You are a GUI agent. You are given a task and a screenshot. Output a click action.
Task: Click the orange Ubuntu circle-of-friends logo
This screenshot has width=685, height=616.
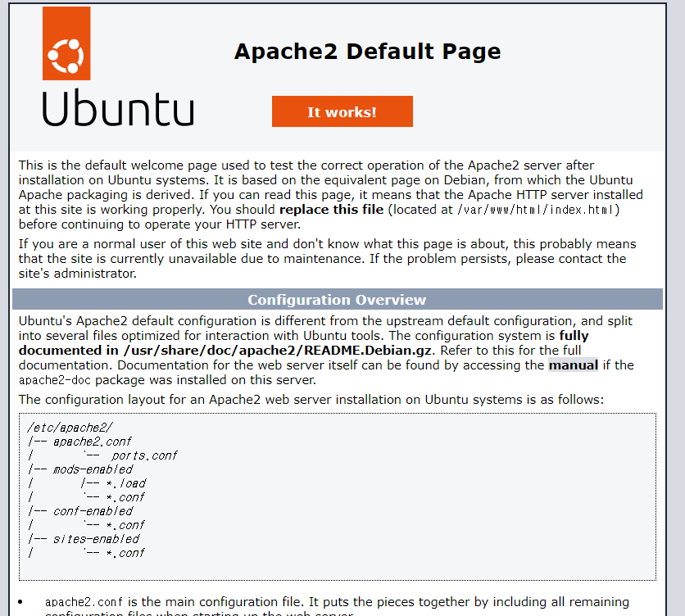pos(66,43)
